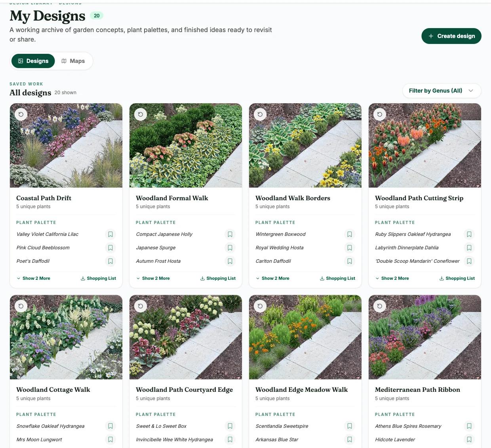Screen dimensions: 491x448
Task: Click the Mediterranean Path Ribbon title
Action: (x=417, y=390)
